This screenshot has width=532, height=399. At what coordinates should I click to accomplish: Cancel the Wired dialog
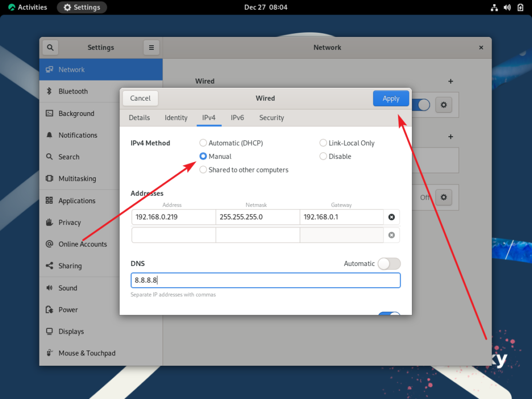[140, 98]
